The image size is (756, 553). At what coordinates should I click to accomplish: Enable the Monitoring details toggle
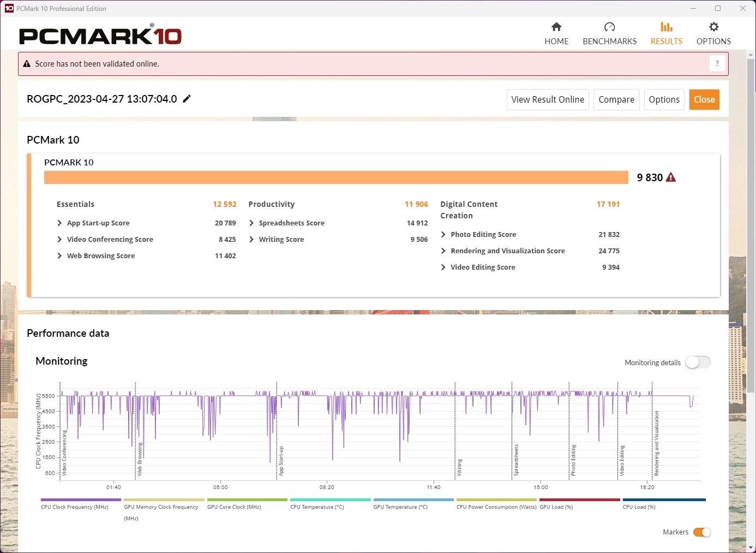(x=698, y=362)
